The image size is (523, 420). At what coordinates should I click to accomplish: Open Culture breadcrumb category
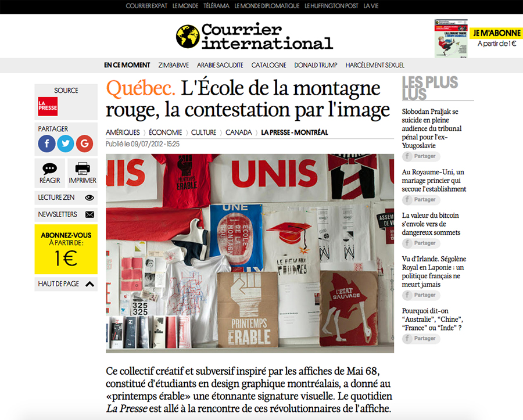(204, 132)
